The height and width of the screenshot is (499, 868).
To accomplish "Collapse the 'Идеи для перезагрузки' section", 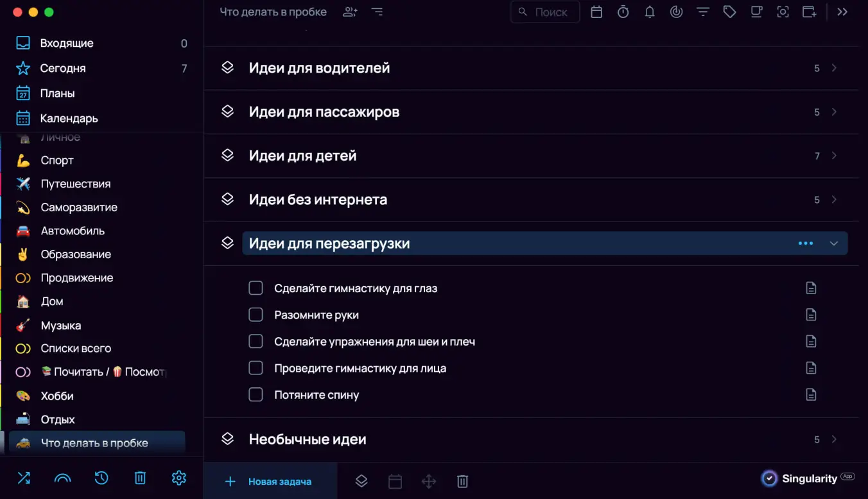I will coord(834,243).
